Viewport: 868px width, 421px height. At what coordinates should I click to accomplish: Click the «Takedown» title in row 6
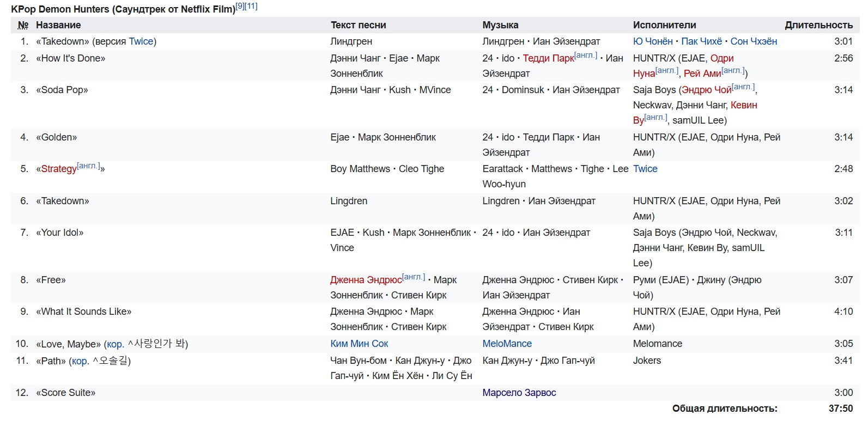pyautogui.click(x=63, y=201)
